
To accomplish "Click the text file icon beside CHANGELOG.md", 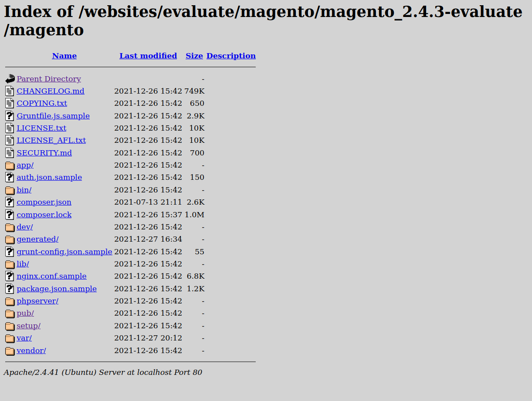I will [x=10, y=91].
